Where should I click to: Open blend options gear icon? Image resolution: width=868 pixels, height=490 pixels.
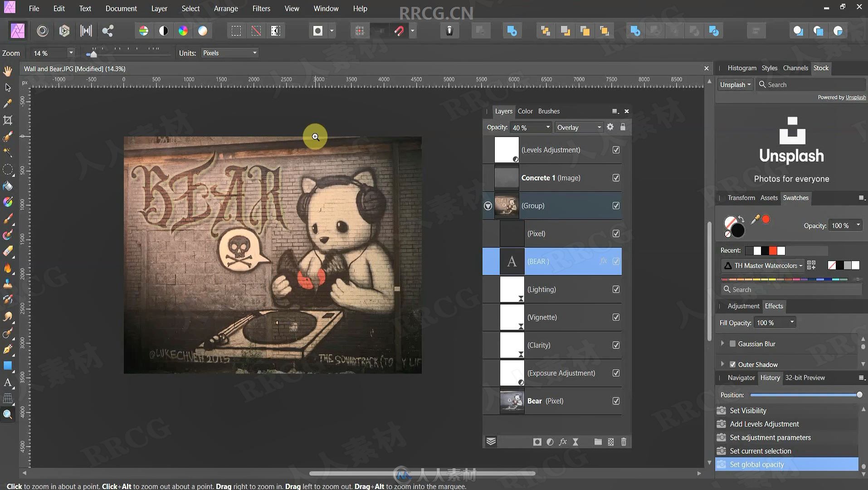[x=610, y=127]
